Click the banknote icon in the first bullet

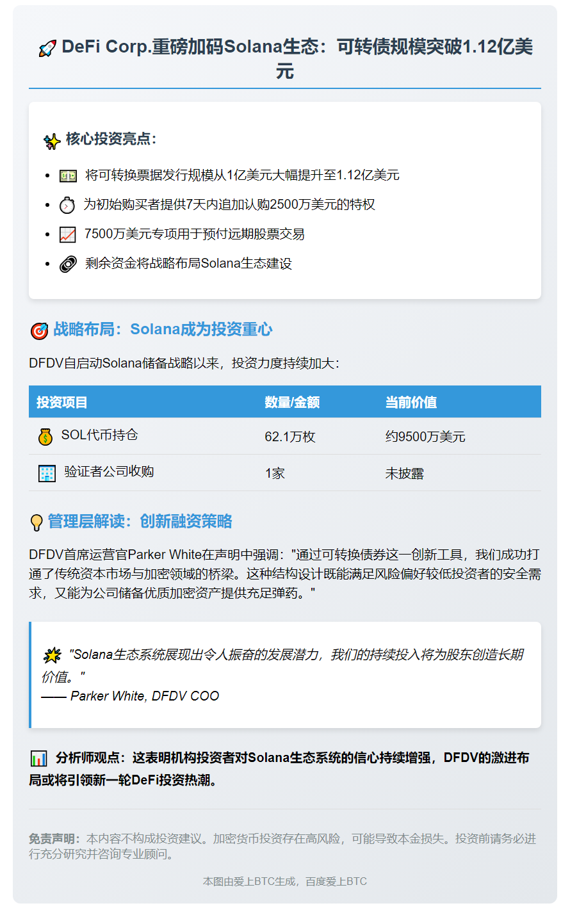tap(68, 175)
